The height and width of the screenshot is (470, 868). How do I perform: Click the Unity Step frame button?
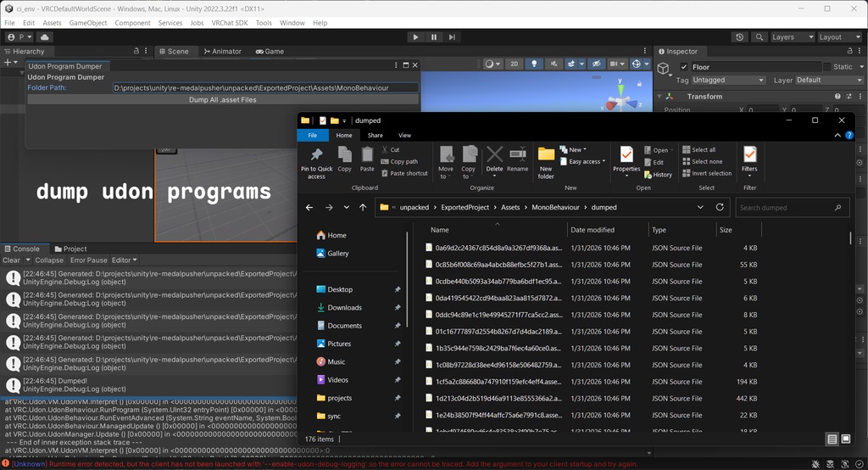tap(452, 37)
